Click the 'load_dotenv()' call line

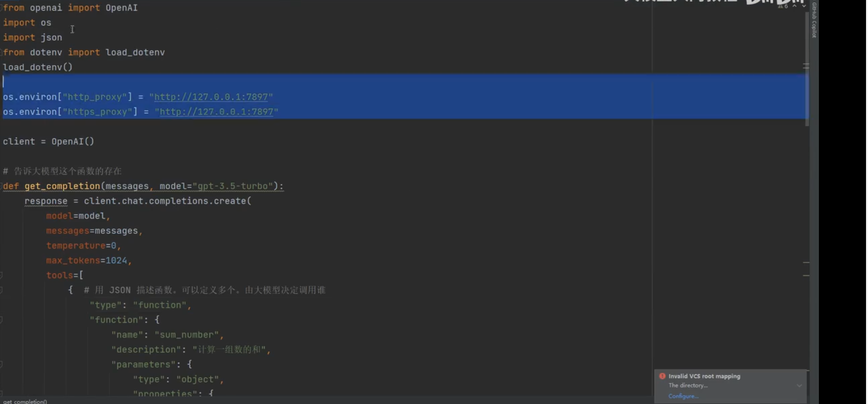(38, 67)
